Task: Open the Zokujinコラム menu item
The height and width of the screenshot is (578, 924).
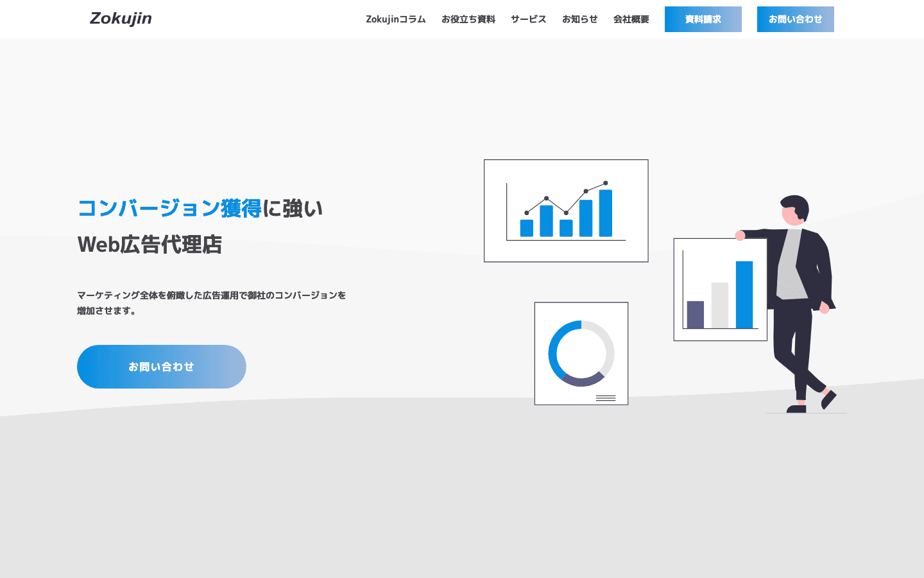Action: [396, 19]
